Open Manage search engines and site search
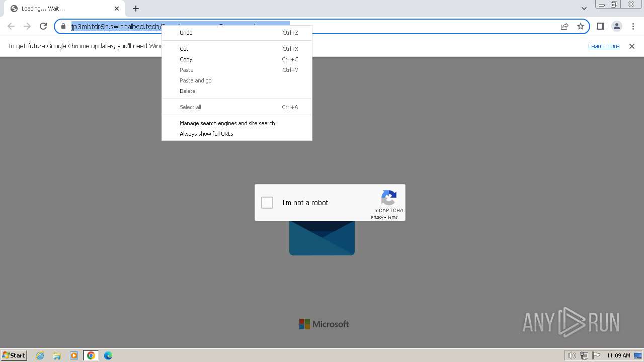Viewport: 644px width, 362px height. point(237,123)
